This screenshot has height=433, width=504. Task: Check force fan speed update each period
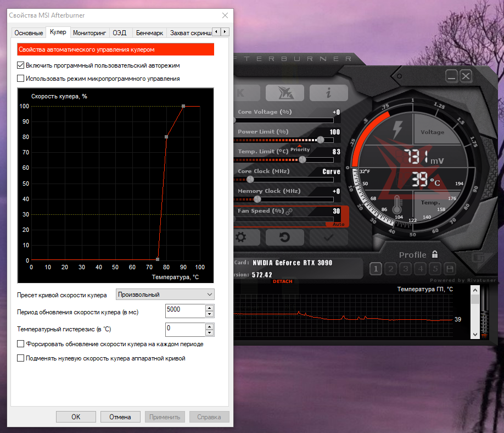point(20,344)
